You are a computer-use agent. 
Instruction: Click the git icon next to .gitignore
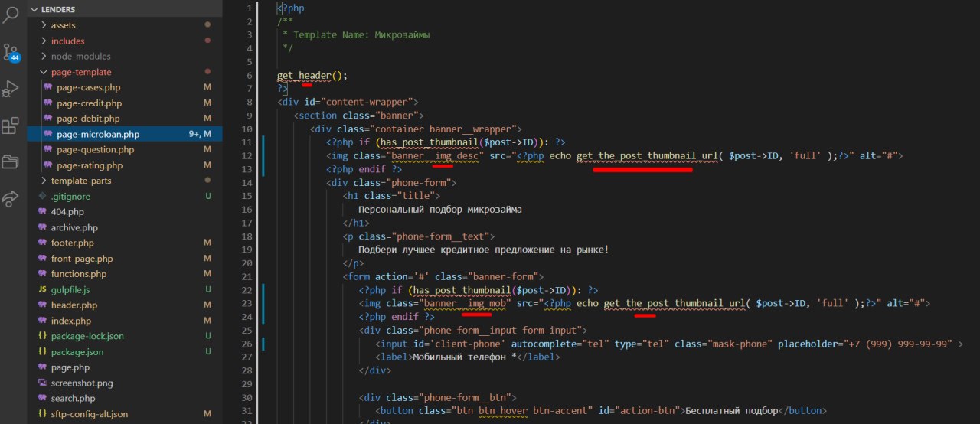click(x=43, y=196)
